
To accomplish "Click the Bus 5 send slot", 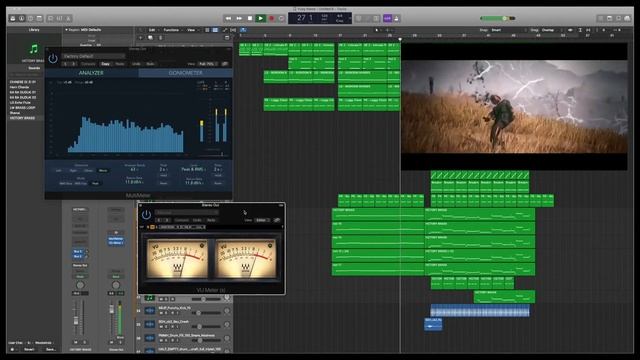I will coord(78,251).
